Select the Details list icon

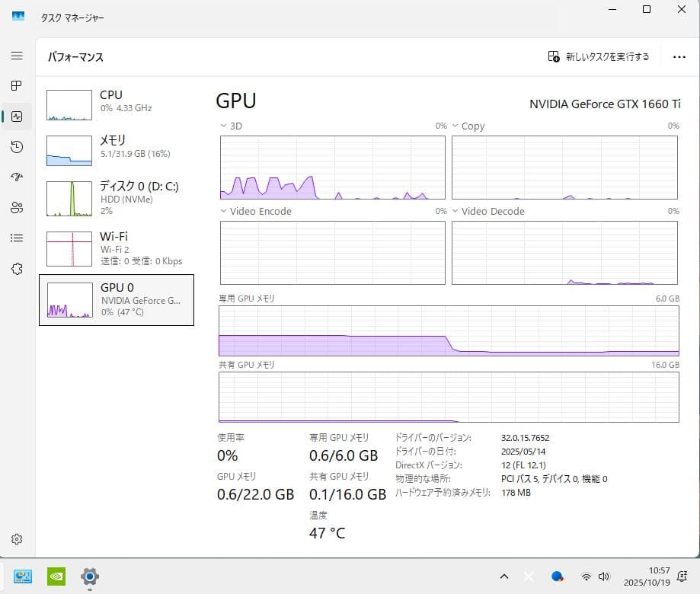click(x=17, y=238)
